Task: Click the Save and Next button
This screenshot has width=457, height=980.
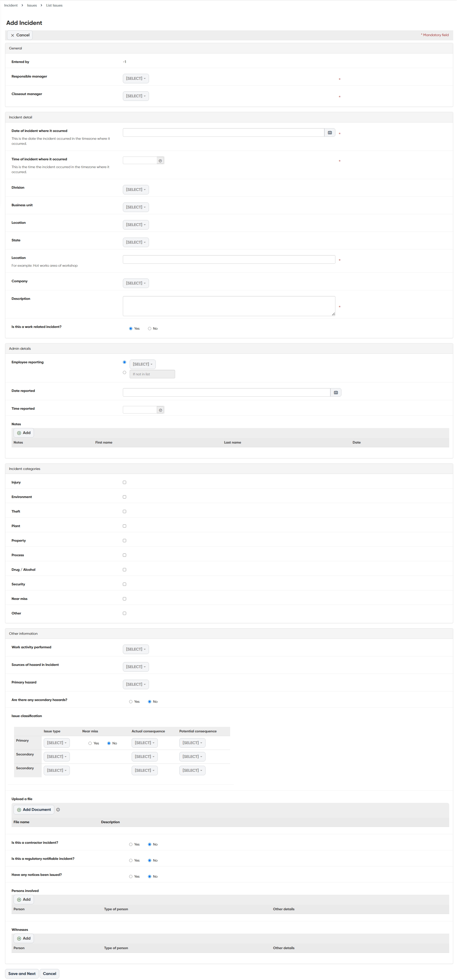Action: (x=22, y=973)
